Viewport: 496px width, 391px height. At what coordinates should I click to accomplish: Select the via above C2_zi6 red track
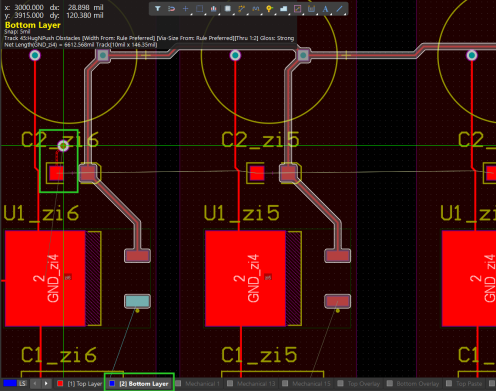(x=35, y=55)
